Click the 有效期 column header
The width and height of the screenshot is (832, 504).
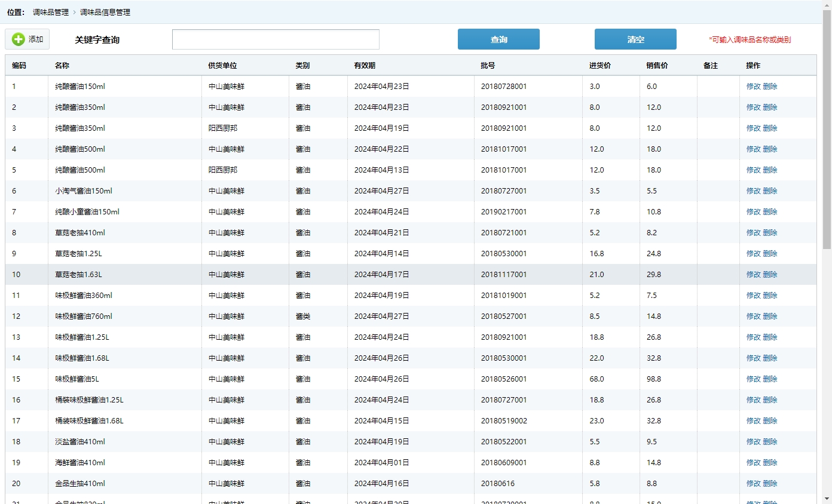tap(365, 66)
